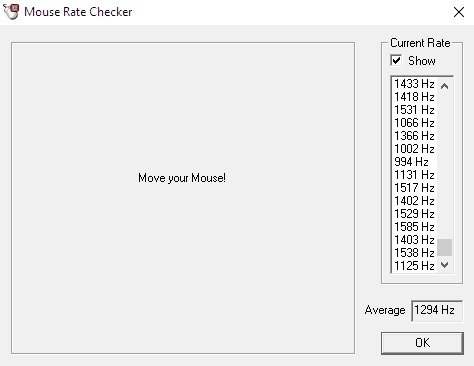Click the rate list scrollbar thumb
Viewport: 474px width, 366px height.
tap(444, 247)
